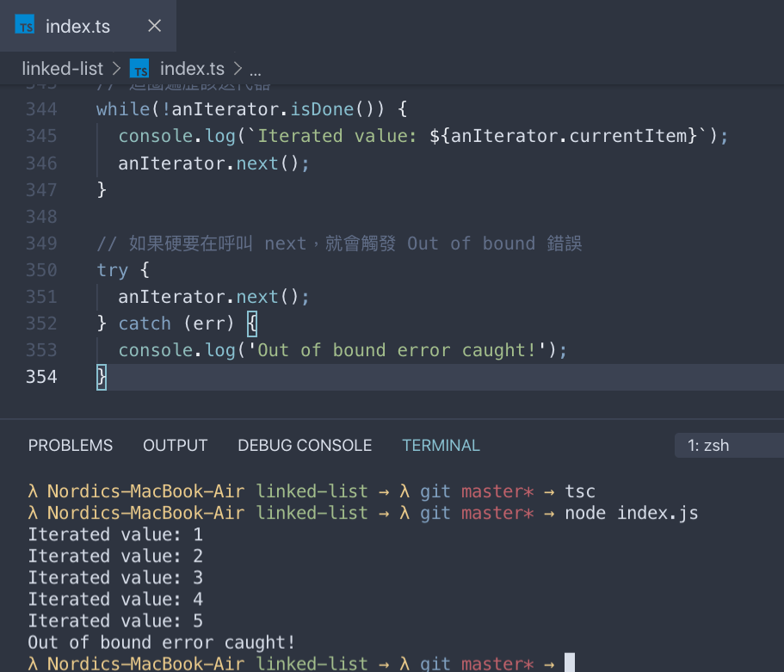The height and width of the screenshot is (672, 784).
Task: Click line number 353 in the gutter
Action: coord(41,350)
